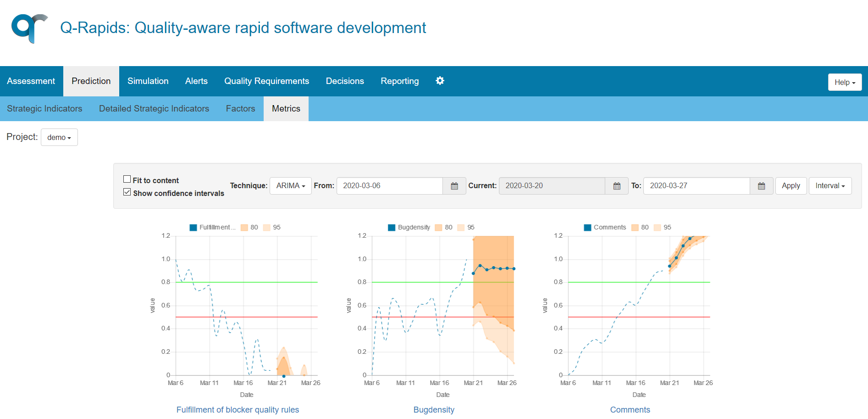
Task: Open the Technique dropdown showing ARIMA
Action: (x=290, y=186)
